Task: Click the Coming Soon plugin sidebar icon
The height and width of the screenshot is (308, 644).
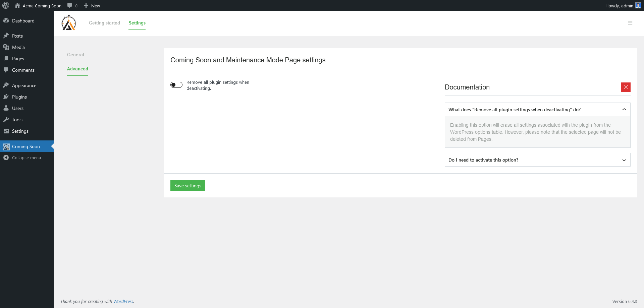Action: pyautogui.click(x=6, y=146)
